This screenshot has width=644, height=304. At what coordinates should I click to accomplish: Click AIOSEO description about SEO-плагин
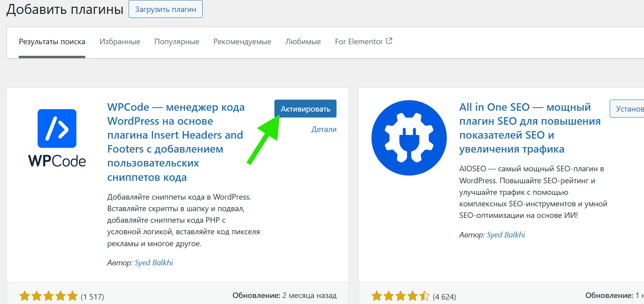tap(533, 192)
